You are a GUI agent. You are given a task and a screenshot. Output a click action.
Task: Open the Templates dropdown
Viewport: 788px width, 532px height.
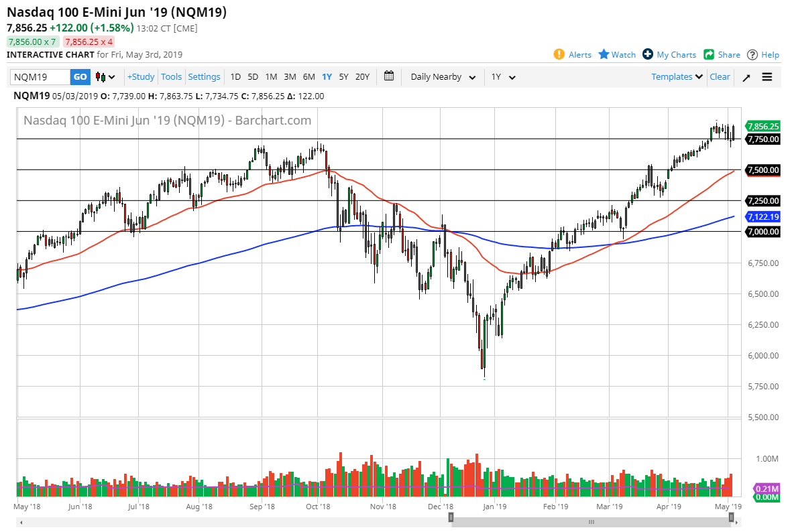[x=676, y=77]
